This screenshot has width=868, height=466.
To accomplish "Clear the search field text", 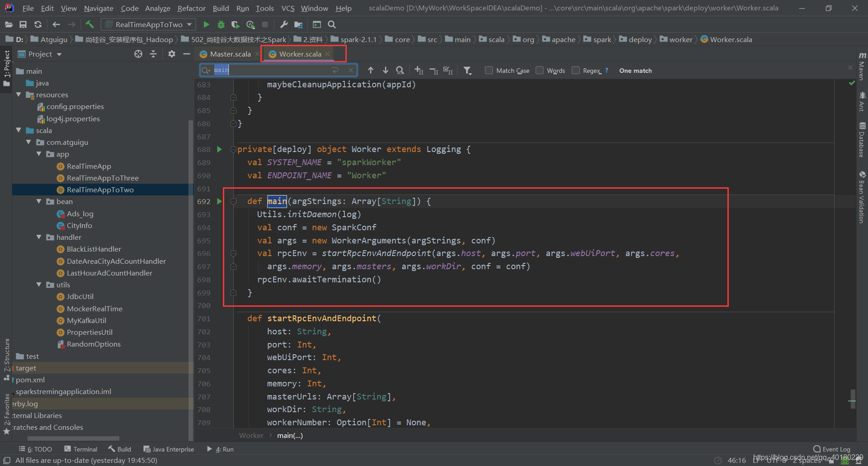I will (351, 70).
